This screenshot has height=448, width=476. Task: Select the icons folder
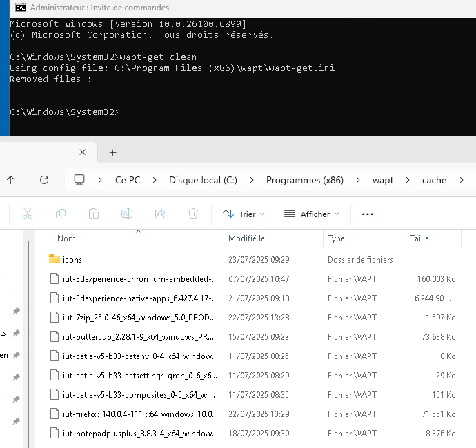pos(72,260)
